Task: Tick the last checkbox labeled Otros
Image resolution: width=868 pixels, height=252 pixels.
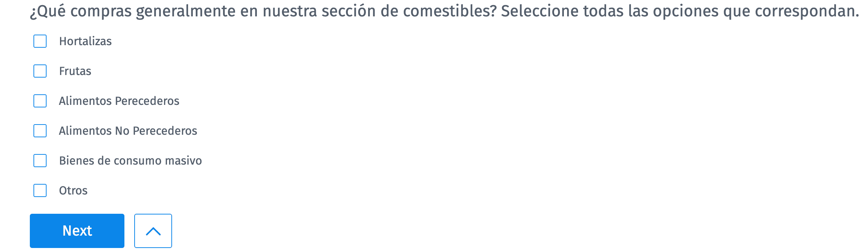Action: coord(40,190)
